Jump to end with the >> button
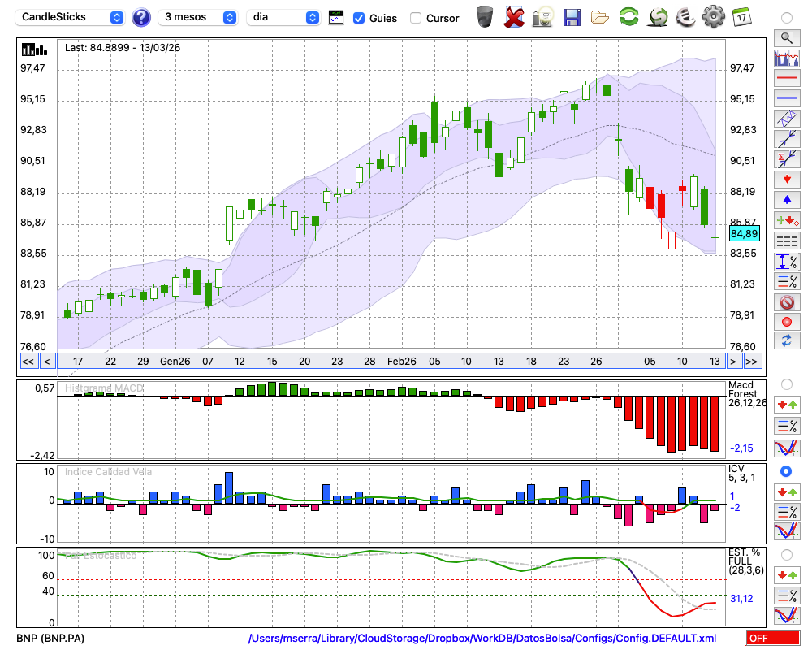The image size is (812, 650). point(752,362)
